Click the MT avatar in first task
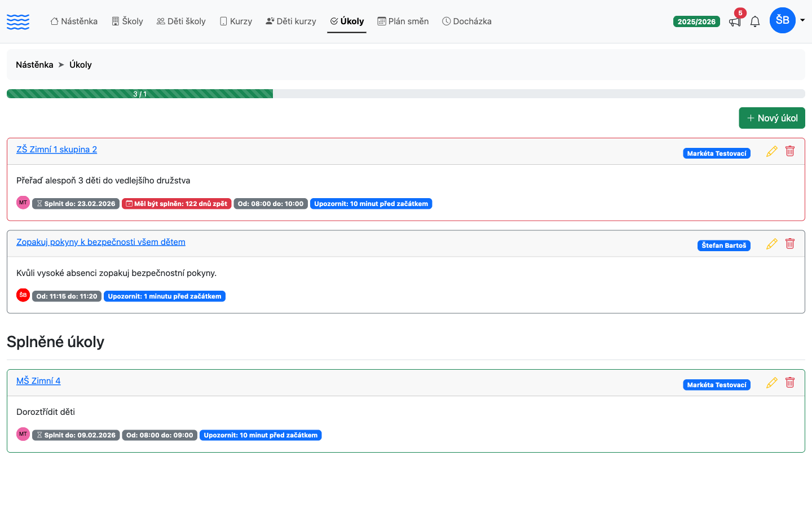The width and height of the screenshot is (812, 508). click(23, 203)
